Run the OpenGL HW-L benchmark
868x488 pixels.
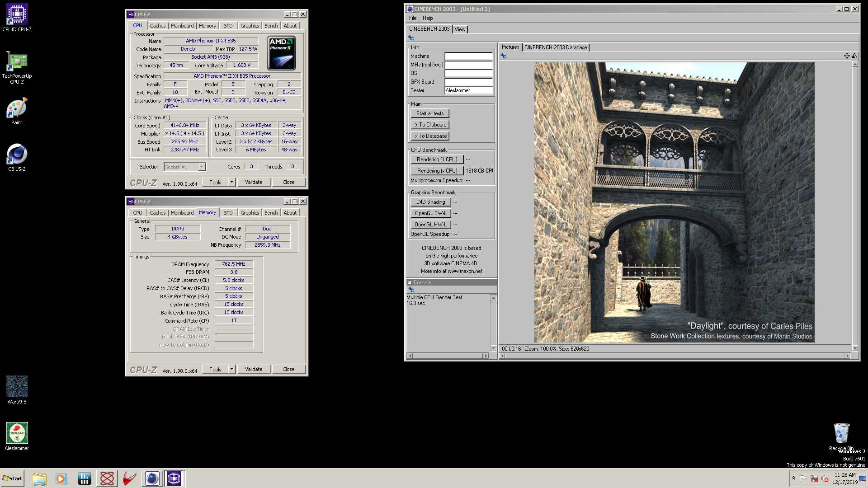click(430, 225)
